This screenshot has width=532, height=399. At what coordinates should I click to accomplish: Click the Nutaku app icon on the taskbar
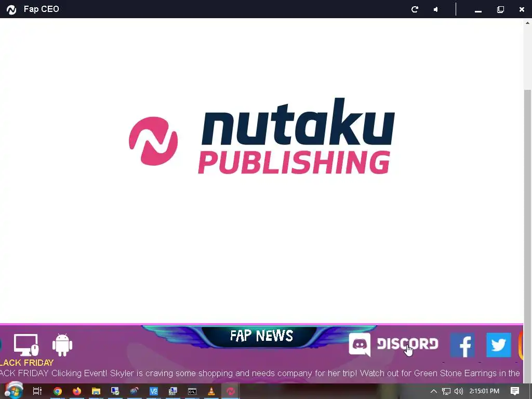coord(231,391)
